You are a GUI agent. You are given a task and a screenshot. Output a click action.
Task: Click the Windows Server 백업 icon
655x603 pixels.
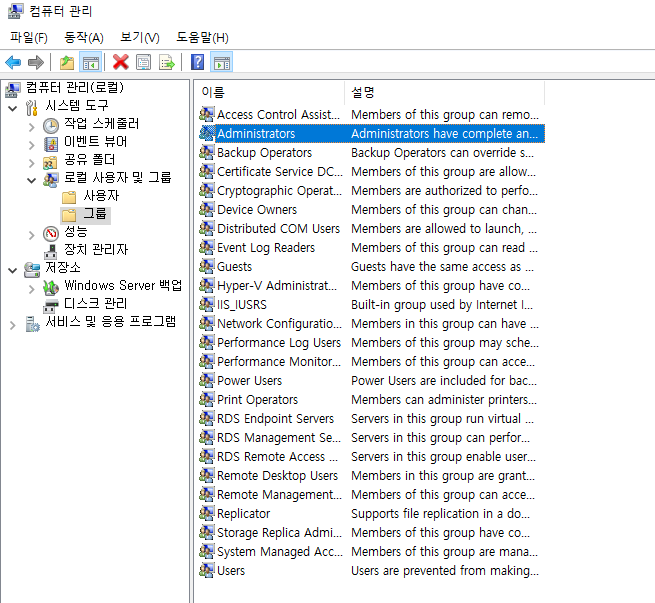(51, 287)
